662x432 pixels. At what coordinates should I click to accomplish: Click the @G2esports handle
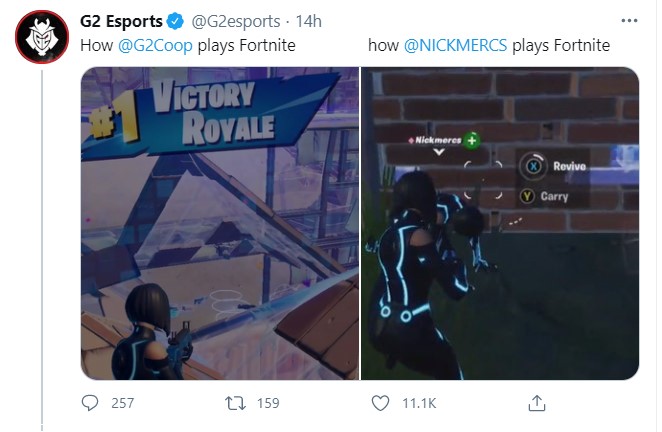click(236, 21)
